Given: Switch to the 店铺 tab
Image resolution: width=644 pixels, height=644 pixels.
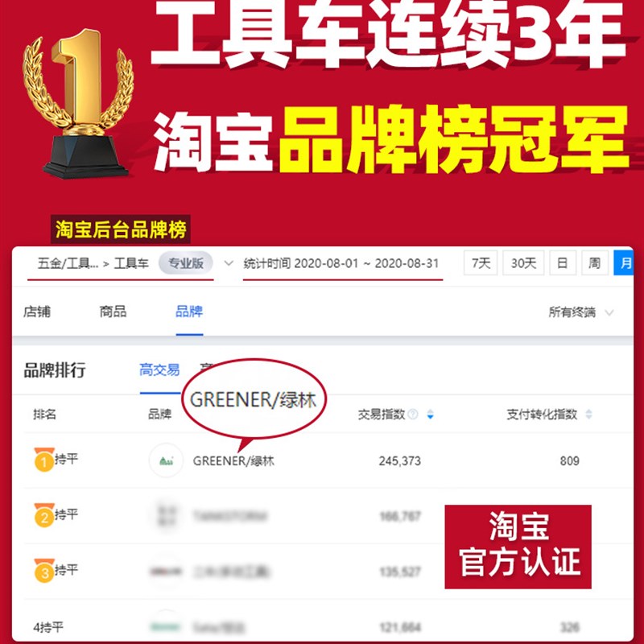Looking at the screenshot, I should tap(37, 312).
